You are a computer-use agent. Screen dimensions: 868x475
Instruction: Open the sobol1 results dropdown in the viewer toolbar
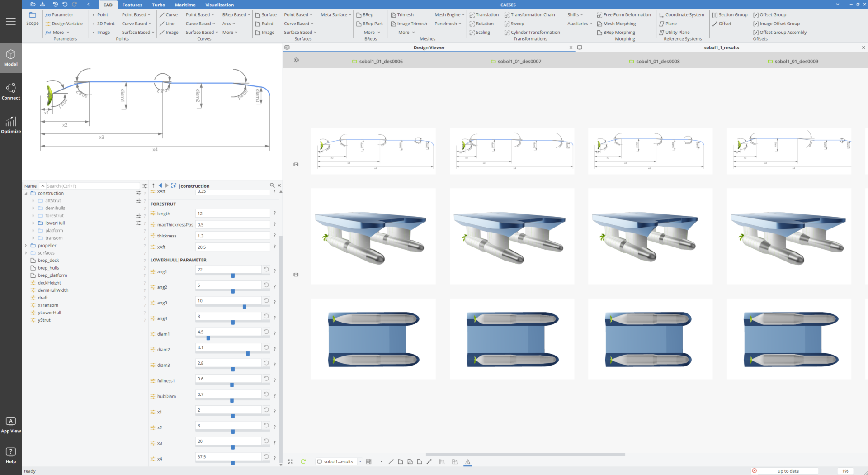pos(360,462)
